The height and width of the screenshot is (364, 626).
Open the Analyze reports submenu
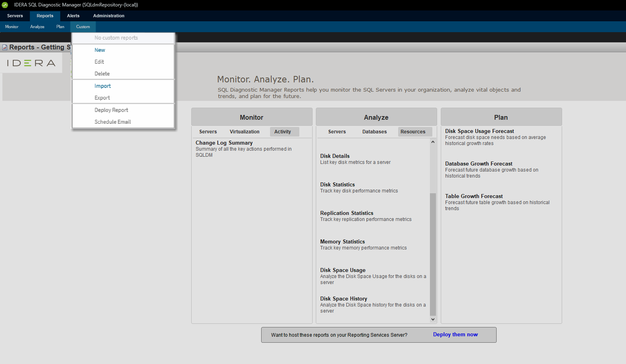37,27
